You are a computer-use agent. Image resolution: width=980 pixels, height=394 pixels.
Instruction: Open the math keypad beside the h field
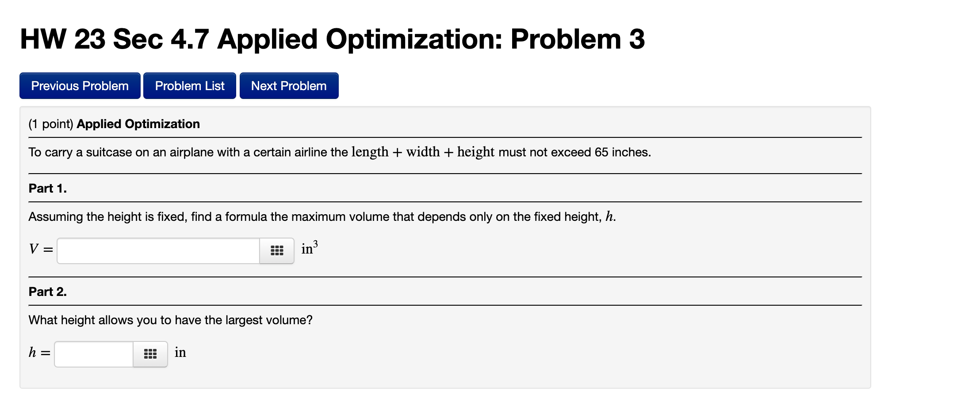[x=150, y=353]
